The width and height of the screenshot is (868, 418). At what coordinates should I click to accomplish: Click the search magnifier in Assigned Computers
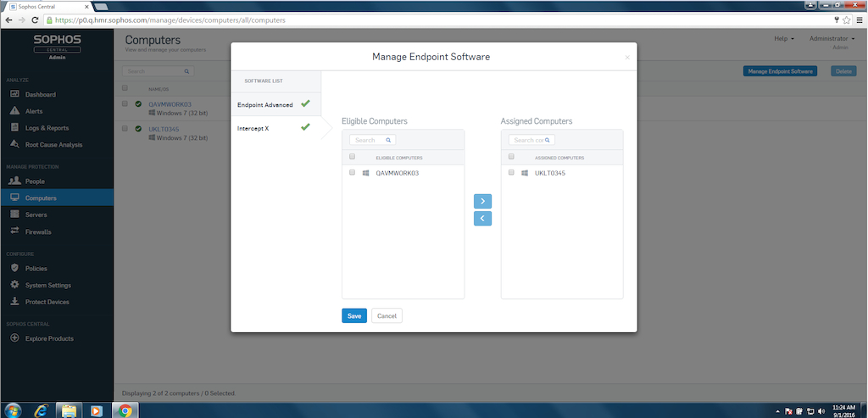click(x=548, y=140)
